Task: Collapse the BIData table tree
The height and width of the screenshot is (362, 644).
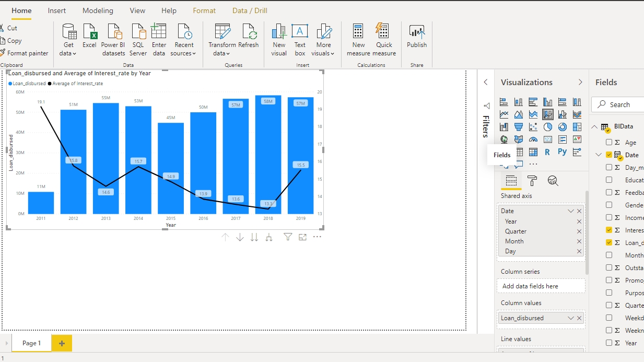Action: pos(594,127)
